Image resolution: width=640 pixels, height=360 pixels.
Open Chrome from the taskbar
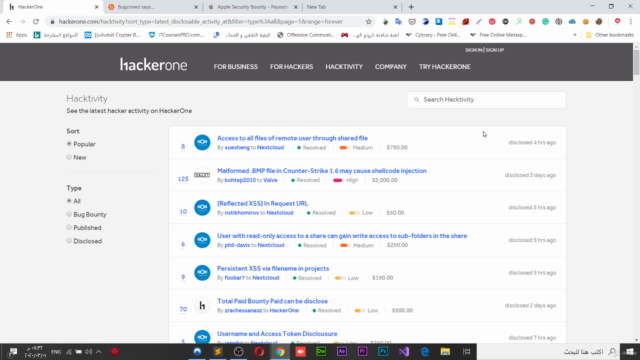pos(280,351)
